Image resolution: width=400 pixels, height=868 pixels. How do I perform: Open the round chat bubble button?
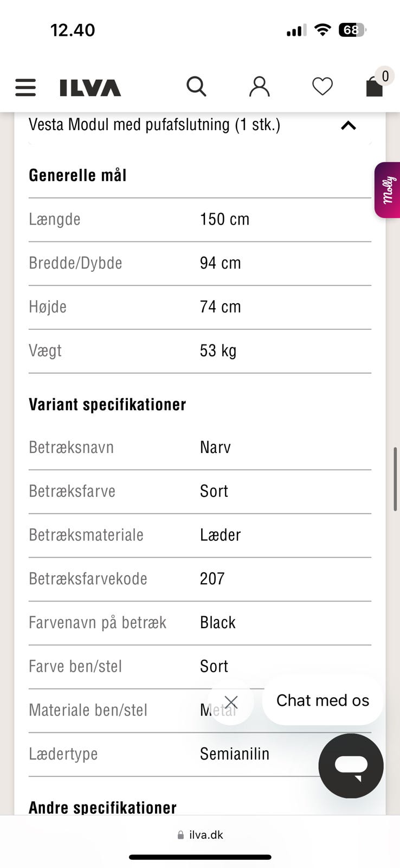[x=351, y=765]
